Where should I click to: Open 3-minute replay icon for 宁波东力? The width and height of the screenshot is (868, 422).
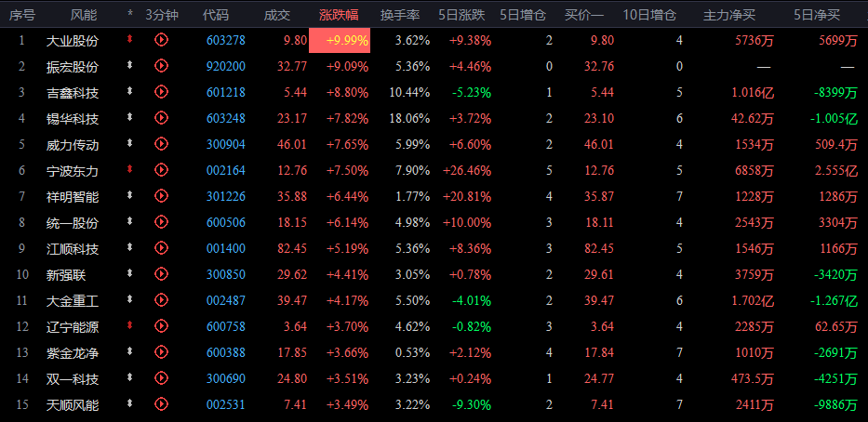tap(161, 170)
